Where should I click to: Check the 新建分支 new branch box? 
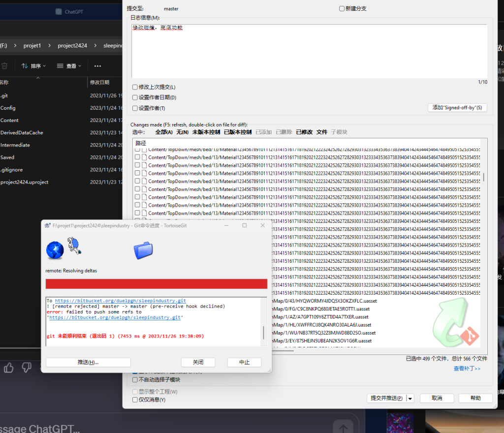point(342,9)
